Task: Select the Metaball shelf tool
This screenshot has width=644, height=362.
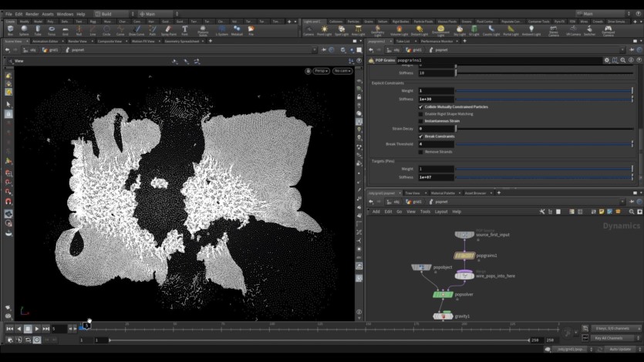Action: coord(237,30)
